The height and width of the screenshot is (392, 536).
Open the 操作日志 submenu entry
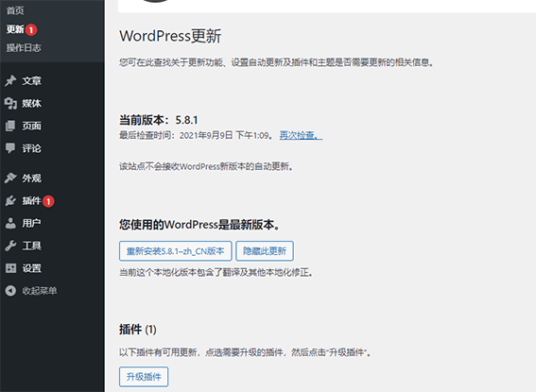click(24, 48)
